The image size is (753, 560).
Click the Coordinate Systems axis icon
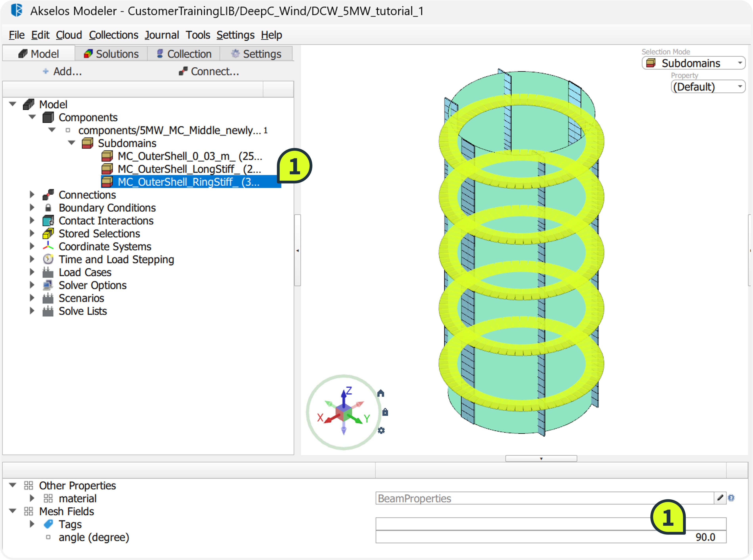48,246
